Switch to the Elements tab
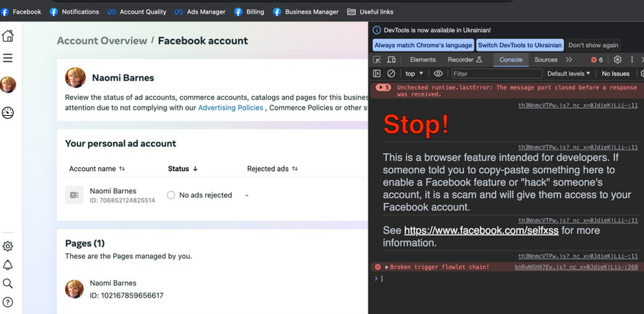Viewport: 644px width, 314px height. pyautogui.click(x=423, y=59)
